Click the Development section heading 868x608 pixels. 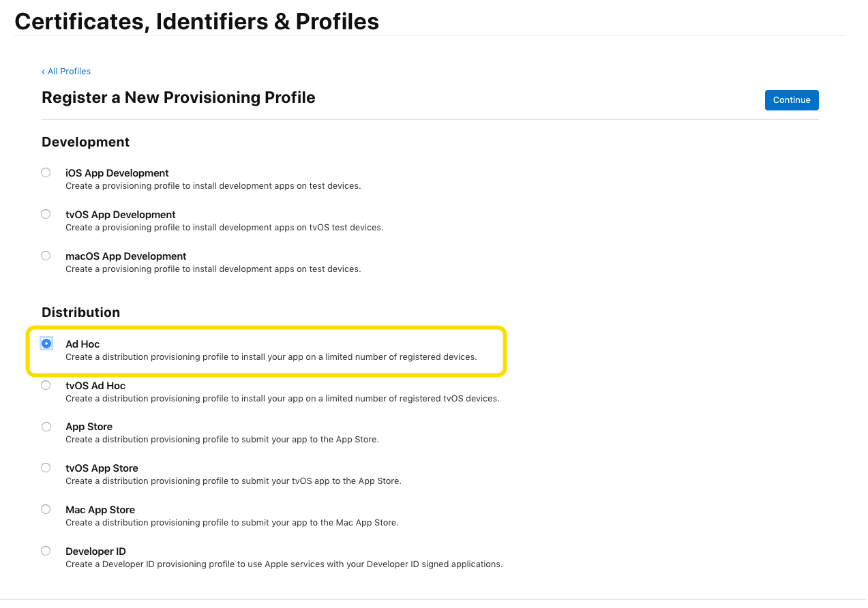(x=85, y=142)
